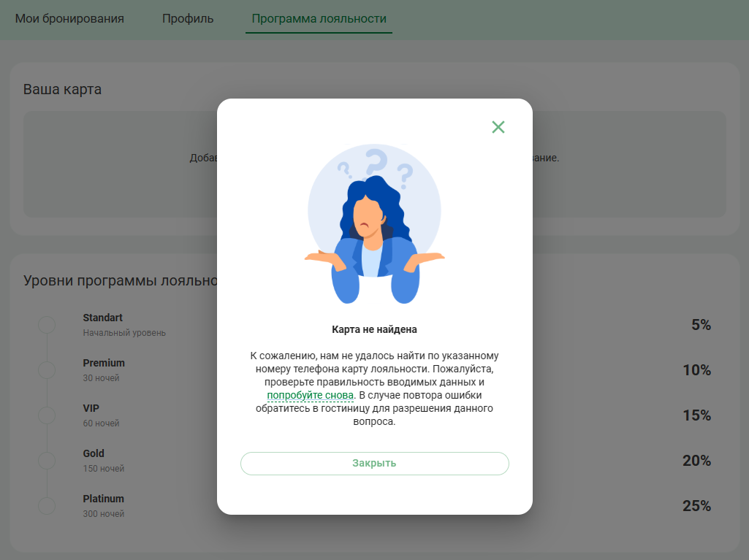Click the Начальный уровень subtitle
This screenshot has height=560, width=749.
124,333
